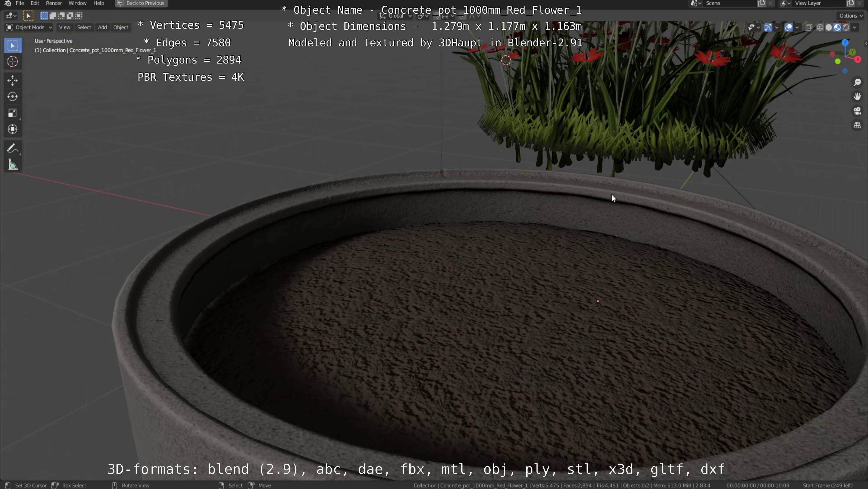This screenshot has width=868, height=489.
Task: Select the Rotate tool
Action: coord(13,97)
